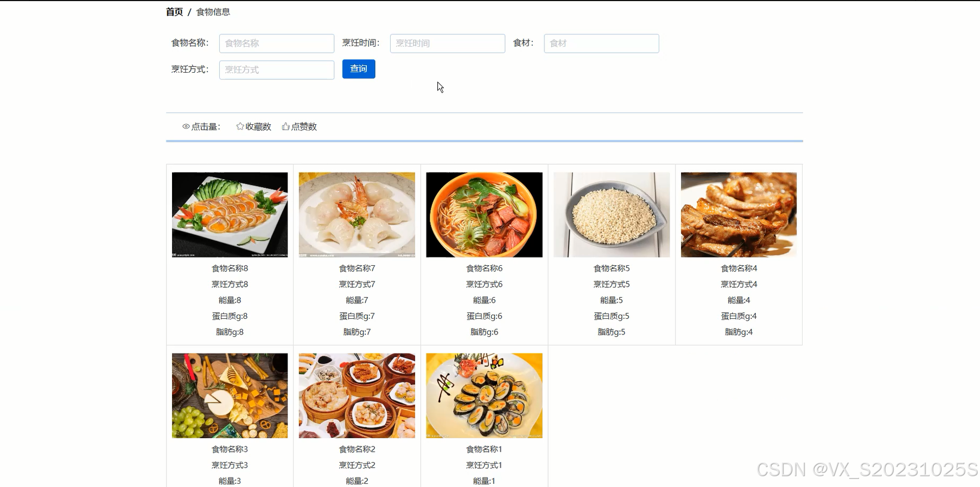The image size is (980, 487).
Task: Click the 食物名称2 title text
Action: [x=357, y=450]
